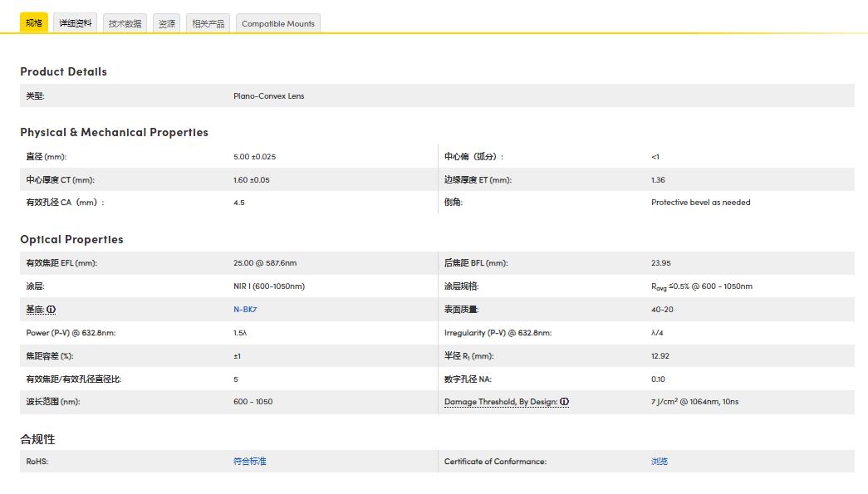Image resolution: width=868 pixels, height=494 pixels.
Task: Click the Damage Threshold, By Design label
Action: [500, 402]
